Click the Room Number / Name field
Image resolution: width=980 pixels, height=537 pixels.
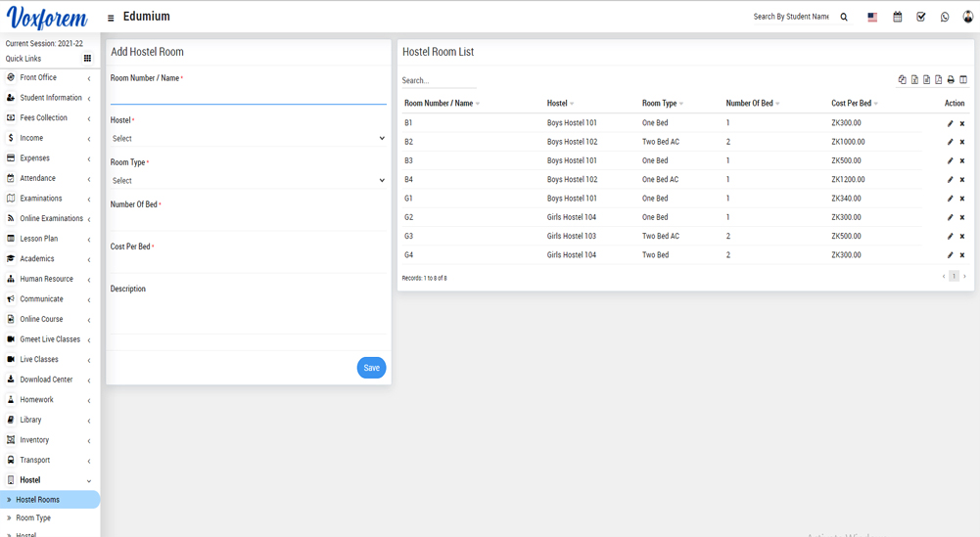[x=248, y=95]
